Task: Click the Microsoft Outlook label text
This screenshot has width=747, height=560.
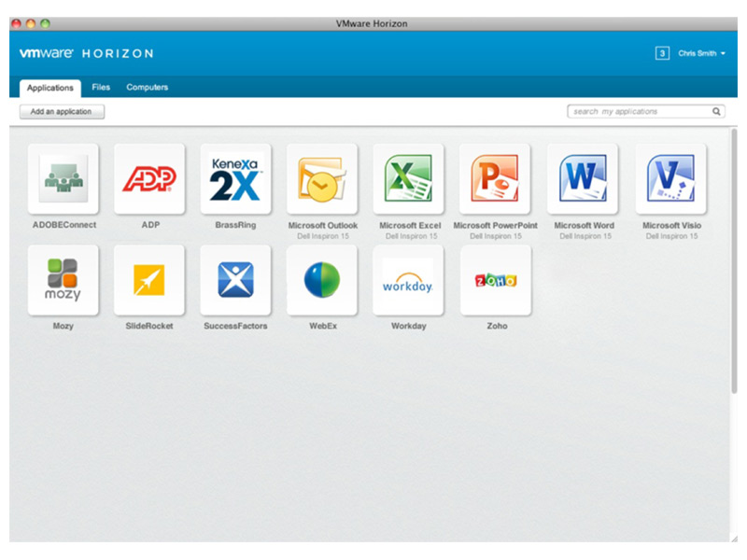Action: (322, 225)
